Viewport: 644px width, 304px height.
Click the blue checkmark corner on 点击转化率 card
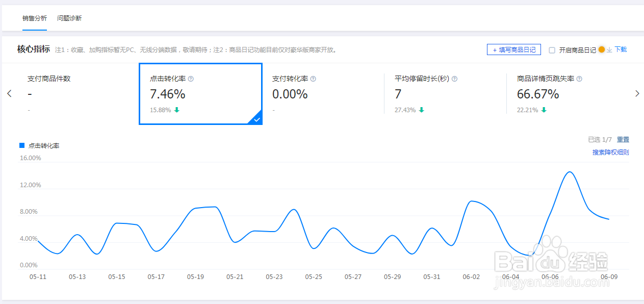256,118
